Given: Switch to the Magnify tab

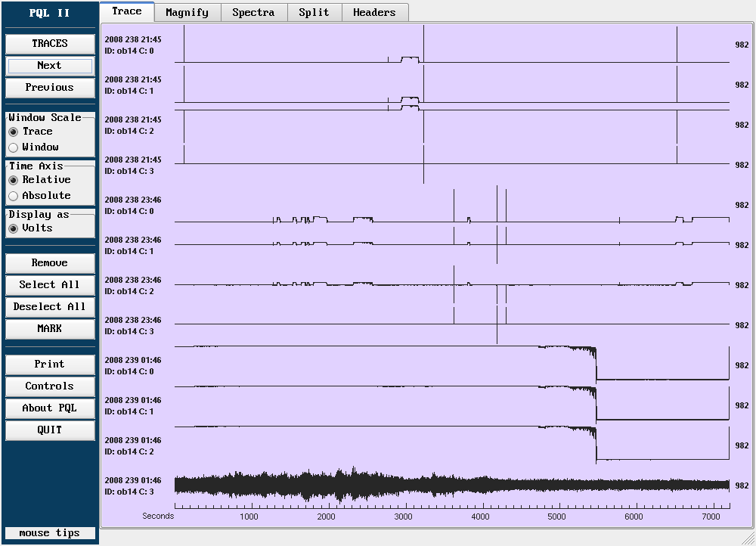Looking at the screenshot, I should [187, 12].
